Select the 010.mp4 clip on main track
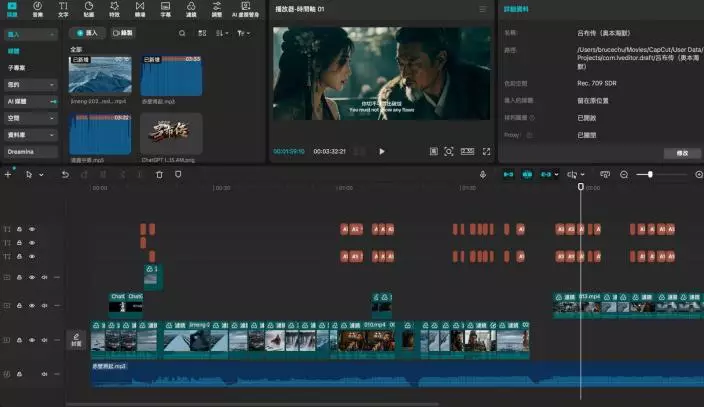The height and width of the screenshot is (407, 704). point(366,340)
